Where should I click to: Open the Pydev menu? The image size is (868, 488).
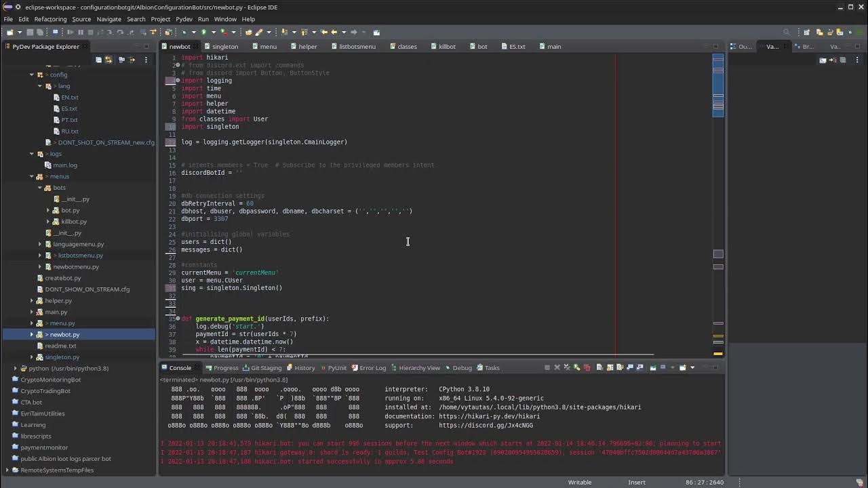(184, 19)
